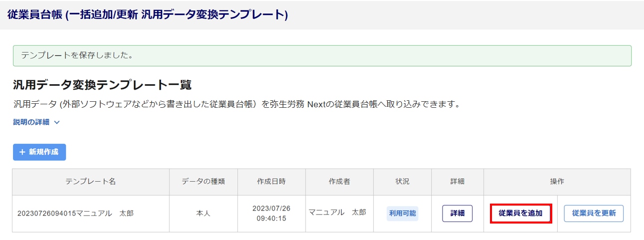This screenshot has width=644, height=240.
Task: Click the 状況 column header
Action: (402, 182)
